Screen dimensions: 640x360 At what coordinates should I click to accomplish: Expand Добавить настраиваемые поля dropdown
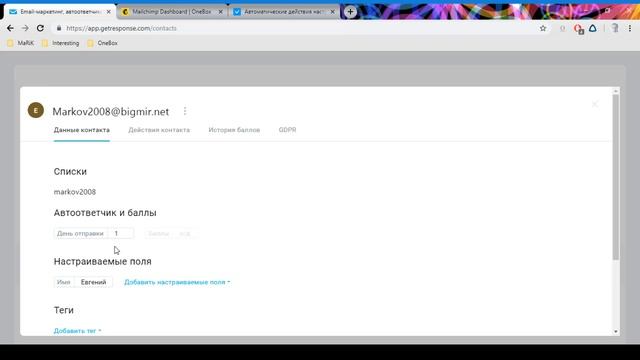click(x=177, y=282)
